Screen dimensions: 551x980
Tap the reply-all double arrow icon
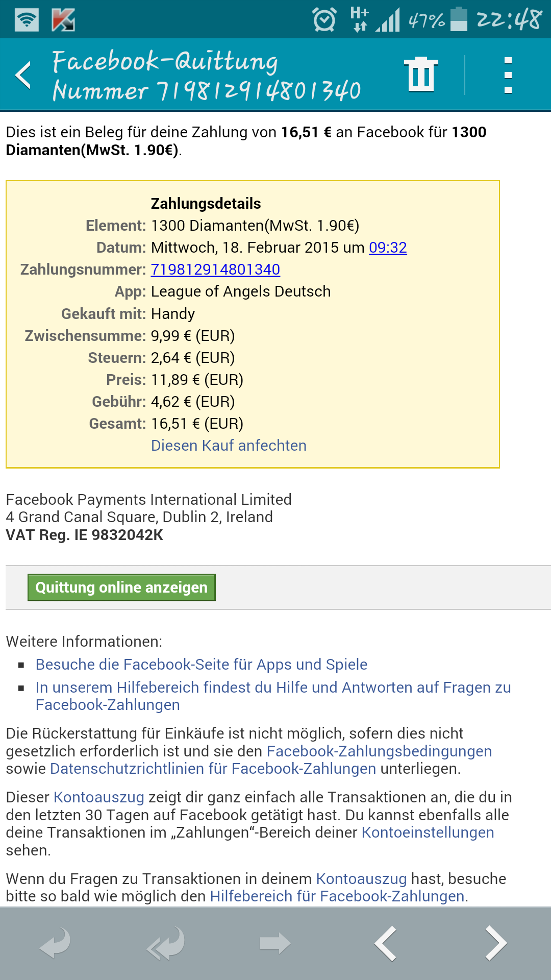[x=166, y=943]
